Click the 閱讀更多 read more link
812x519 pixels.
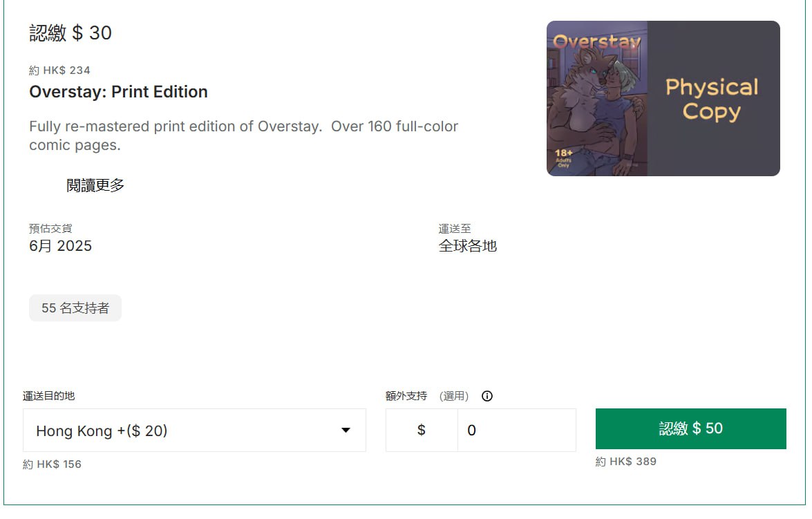[95, 185]
